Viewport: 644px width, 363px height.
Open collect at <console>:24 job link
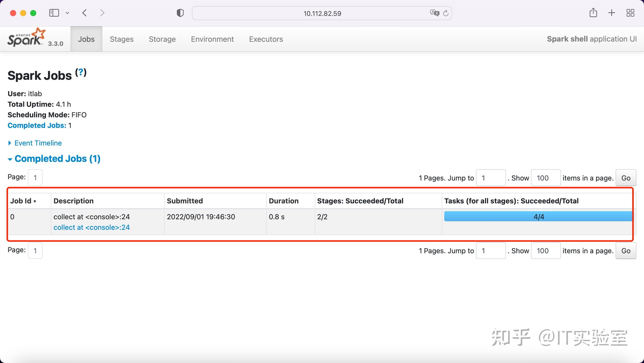click(92, 227)
